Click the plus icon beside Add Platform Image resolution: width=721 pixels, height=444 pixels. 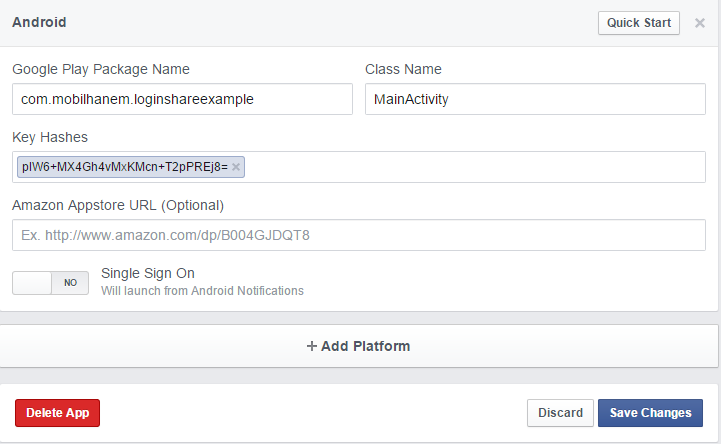point(312,346)
